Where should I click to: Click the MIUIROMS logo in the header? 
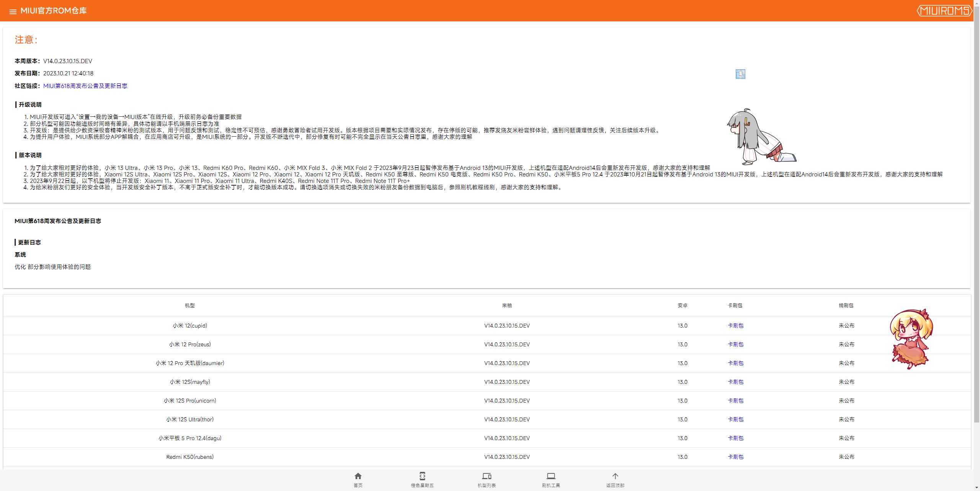(944, 11)
